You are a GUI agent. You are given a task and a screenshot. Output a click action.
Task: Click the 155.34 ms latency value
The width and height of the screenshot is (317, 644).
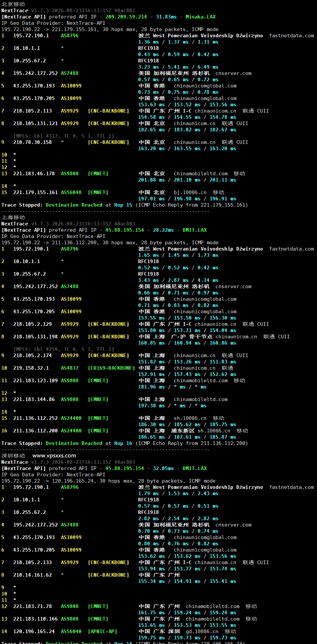tap(151, 581)
